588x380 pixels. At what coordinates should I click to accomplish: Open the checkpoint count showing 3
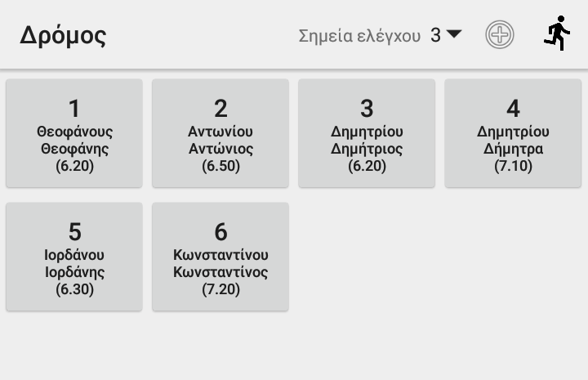pos(436,35)
